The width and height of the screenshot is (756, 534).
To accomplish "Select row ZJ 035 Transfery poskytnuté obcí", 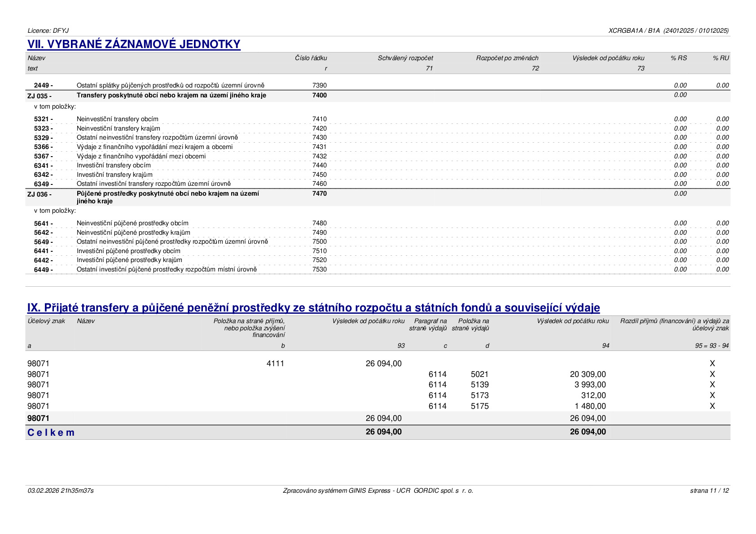I will click(378, 96).
